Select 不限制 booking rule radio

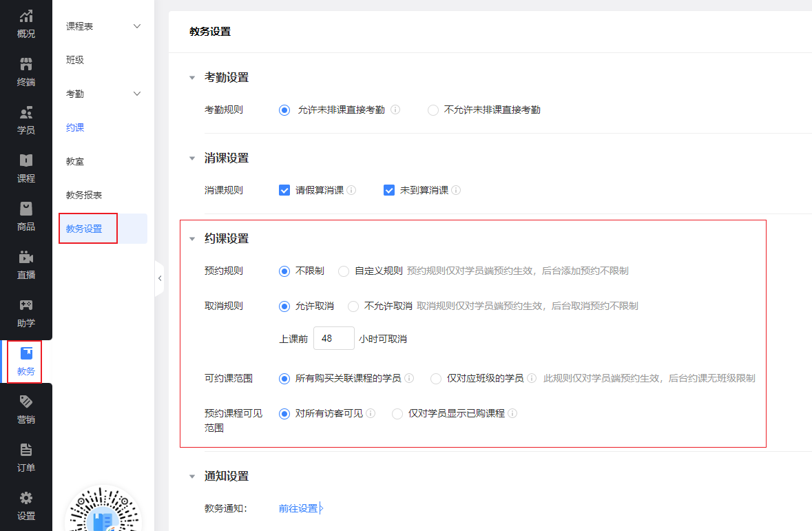(284, 271)
